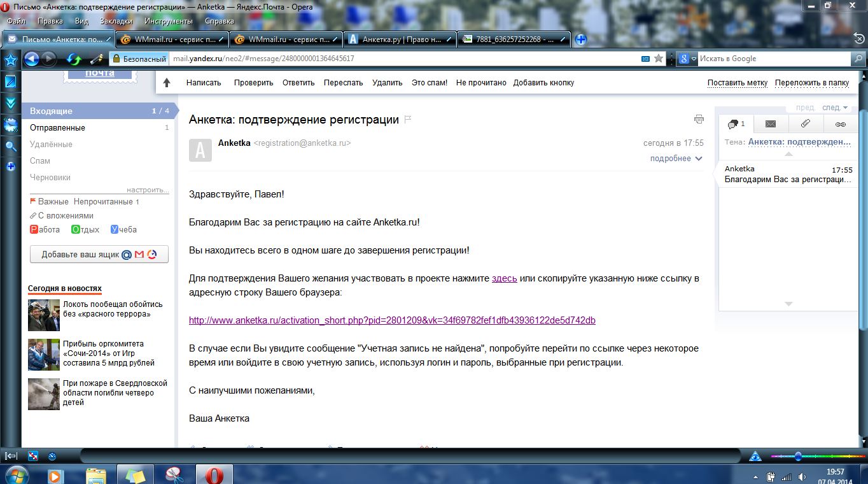This screenshot has width=868, height=484.
Task: Click the upward arrow icon left of Написать
Action: tap(167, 83)
